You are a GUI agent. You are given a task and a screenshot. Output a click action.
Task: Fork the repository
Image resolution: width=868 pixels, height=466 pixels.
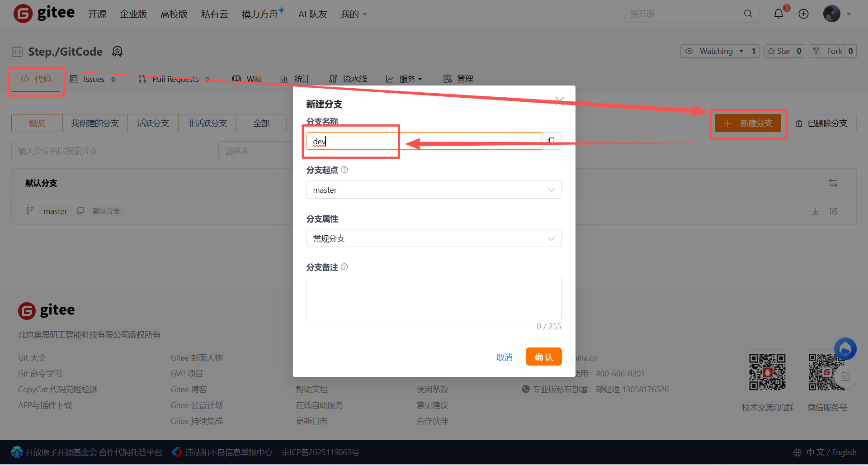coord(828,51)
